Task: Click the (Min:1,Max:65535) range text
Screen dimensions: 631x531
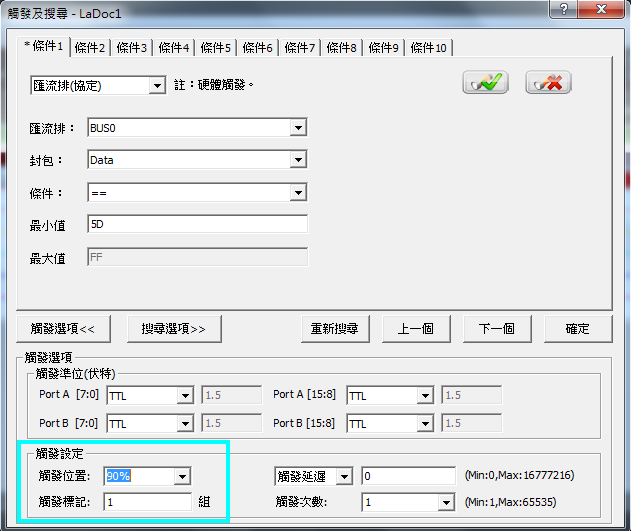Action: 510,502
